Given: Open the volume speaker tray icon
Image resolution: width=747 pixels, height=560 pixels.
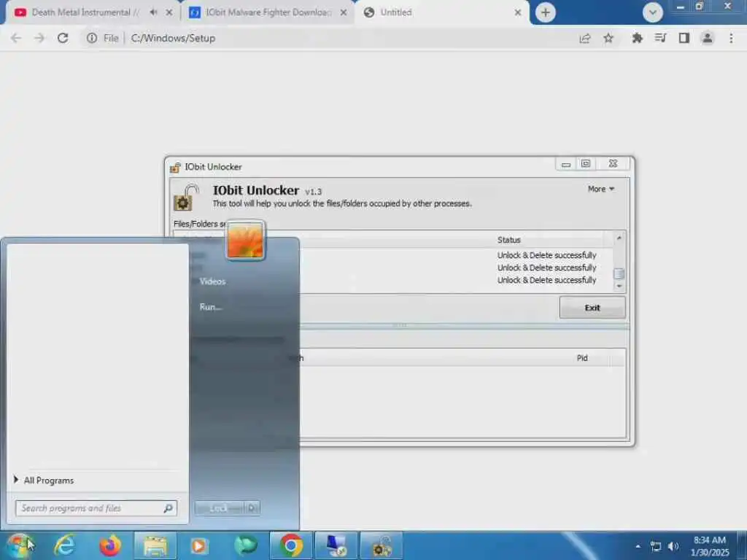Looking at the screenshot, I should (673, 546).
